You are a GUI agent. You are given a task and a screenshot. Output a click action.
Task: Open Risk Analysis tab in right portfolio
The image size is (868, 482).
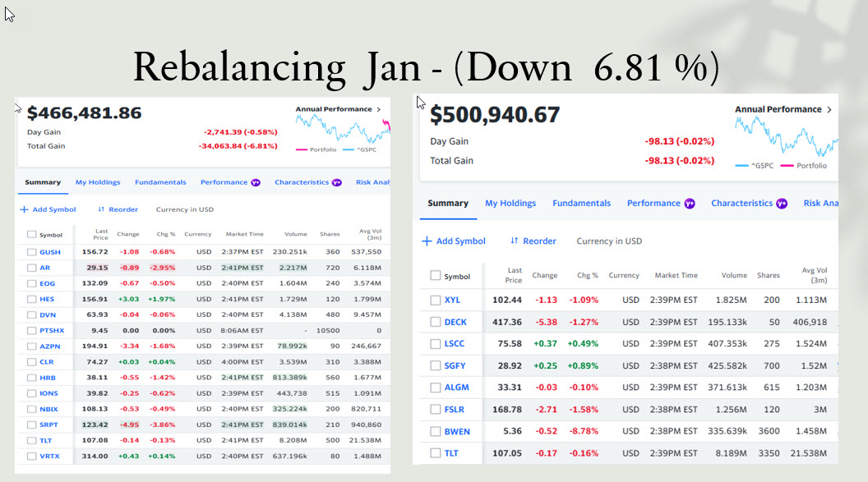pos(820,204)
